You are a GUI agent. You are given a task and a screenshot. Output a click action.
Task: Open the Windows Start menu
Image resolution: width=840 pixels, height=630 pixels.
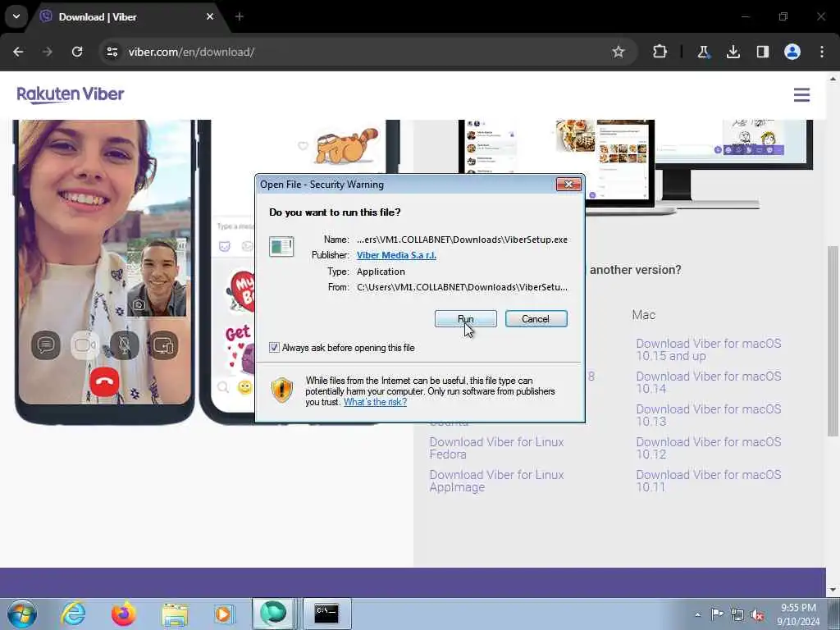(x=22, y=614)
